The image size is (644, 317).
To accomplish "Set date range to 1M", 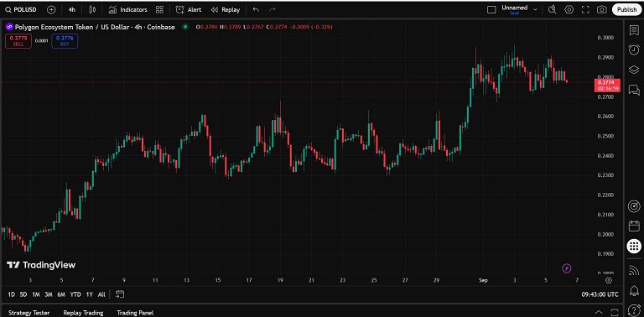I will click(36, 294).
